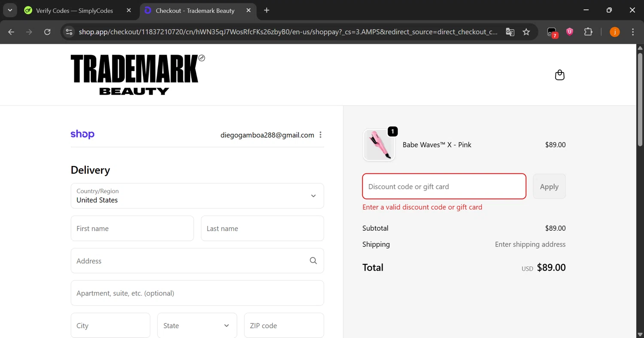Click the City field

tap(110, 326)
